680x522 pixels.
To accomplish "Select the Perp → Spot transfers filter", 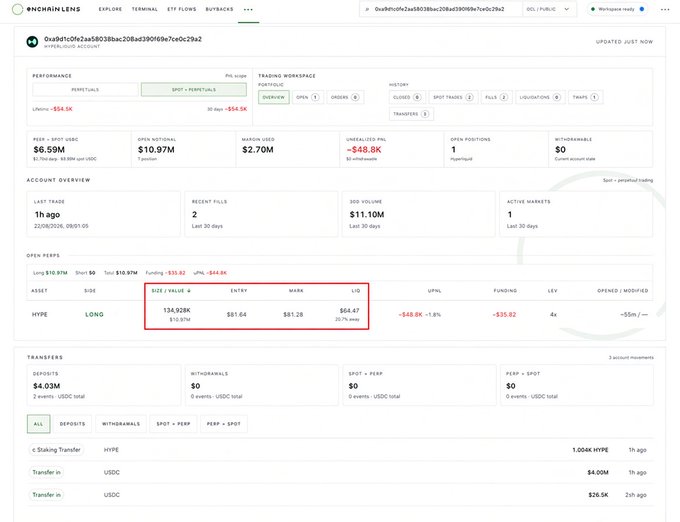I will click(224, 424).
